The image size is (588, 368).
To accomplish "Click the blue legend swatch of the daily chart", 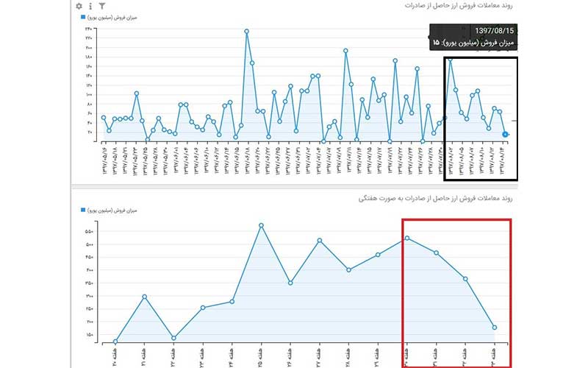I will (x=82, y=16).
